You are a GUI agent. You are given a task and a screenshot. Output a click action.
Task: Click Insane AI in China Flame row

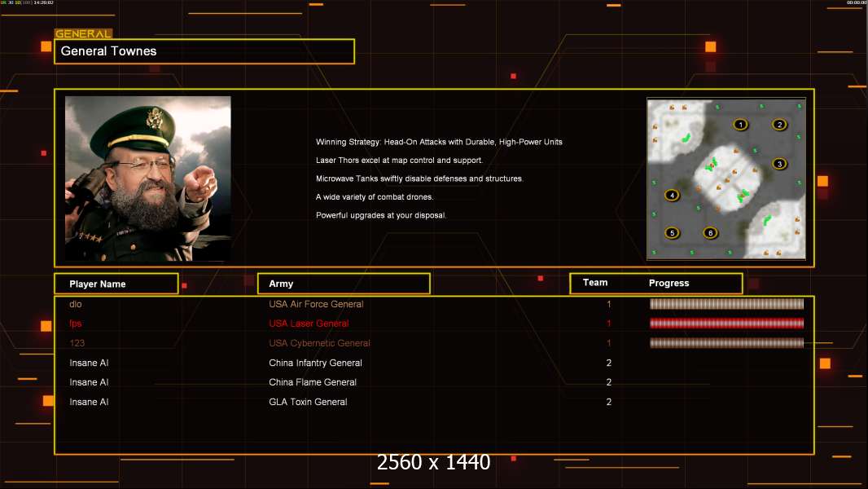pyautogui.click(x=89, y=382)
